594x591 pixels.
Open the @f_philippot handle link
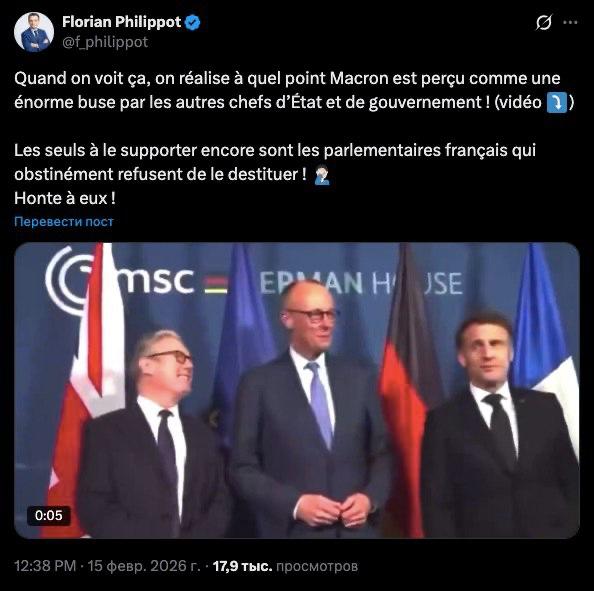click(105, 42)
